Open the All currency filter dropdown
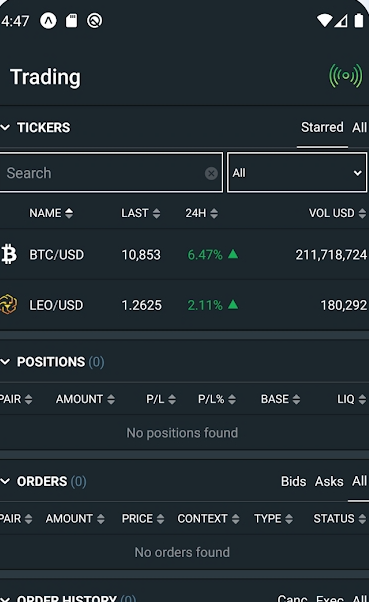This screenshot has height=602, width=369. click(297, 173)
